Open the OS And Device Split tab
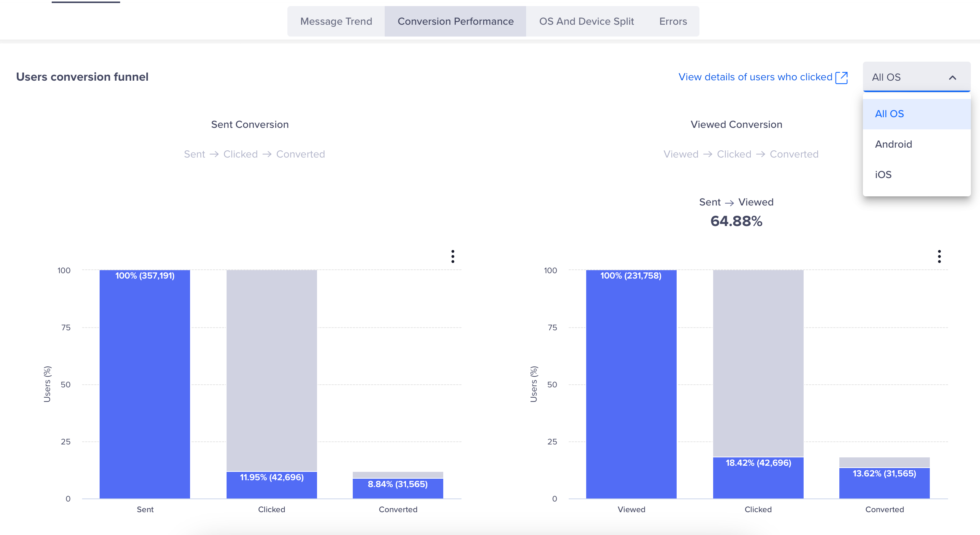Image resolution: width=980 pixels, height=535 pixels. [587, 21]
